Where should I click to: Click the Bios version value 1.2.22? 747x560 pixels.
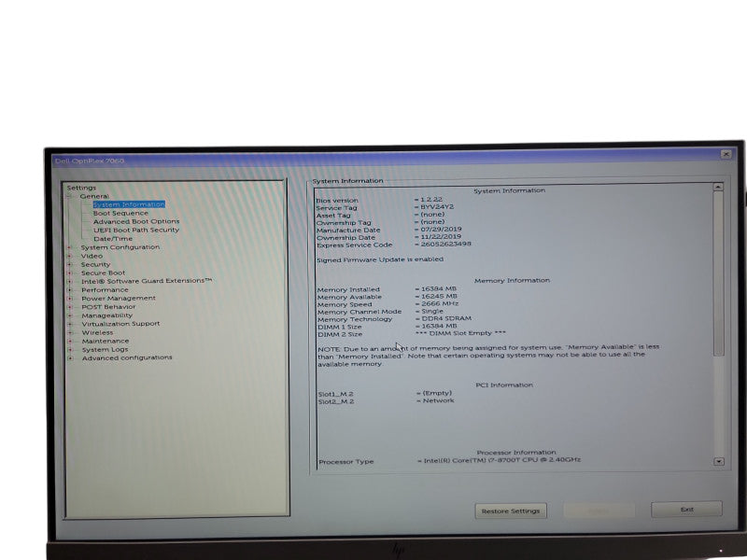click(x=431, y=200)
